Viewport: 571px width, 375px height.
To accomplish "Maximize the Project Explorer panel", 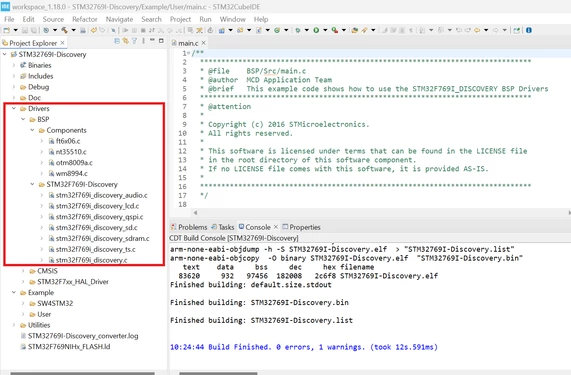I will pos(161,41).
